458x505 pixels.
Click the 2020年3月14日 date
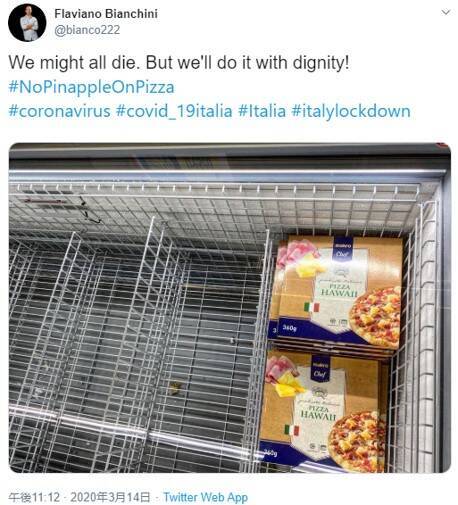(110, 497)
